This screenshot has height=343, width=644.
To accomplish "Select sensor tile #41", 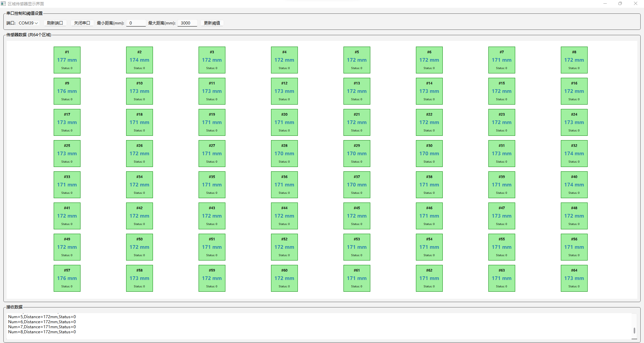I will [x=67, y=216].
